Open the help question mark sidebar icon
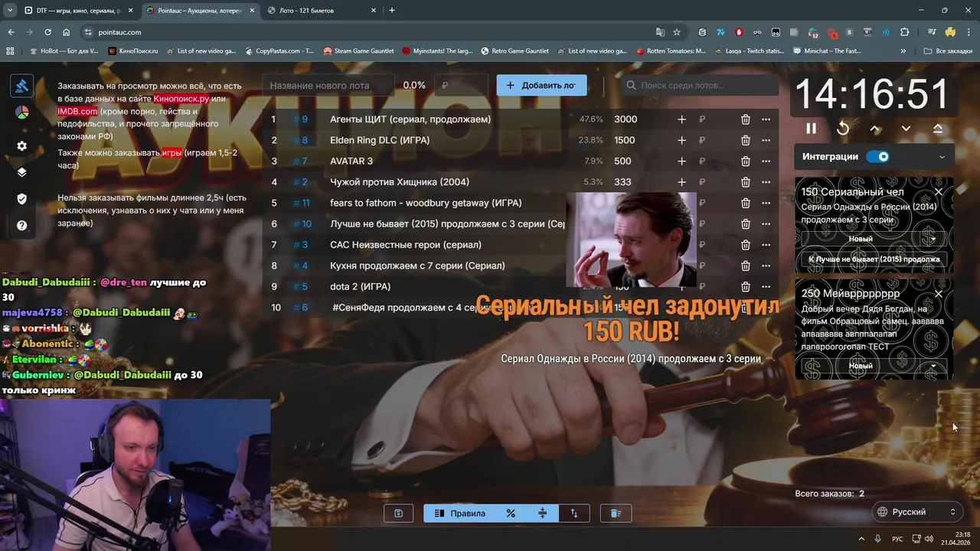Image resolution: width=980 pixels, height=551 pixels. pos(21,226)
